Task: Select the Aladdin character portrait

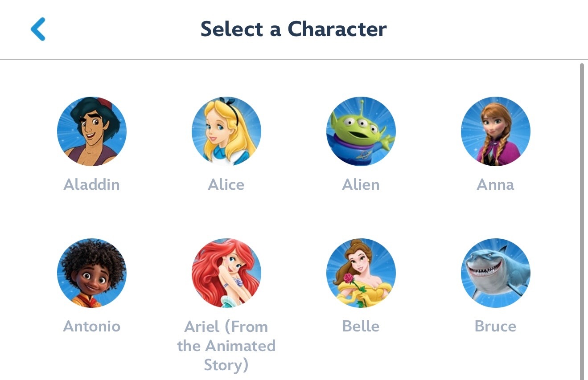Action: coord(91,131)
